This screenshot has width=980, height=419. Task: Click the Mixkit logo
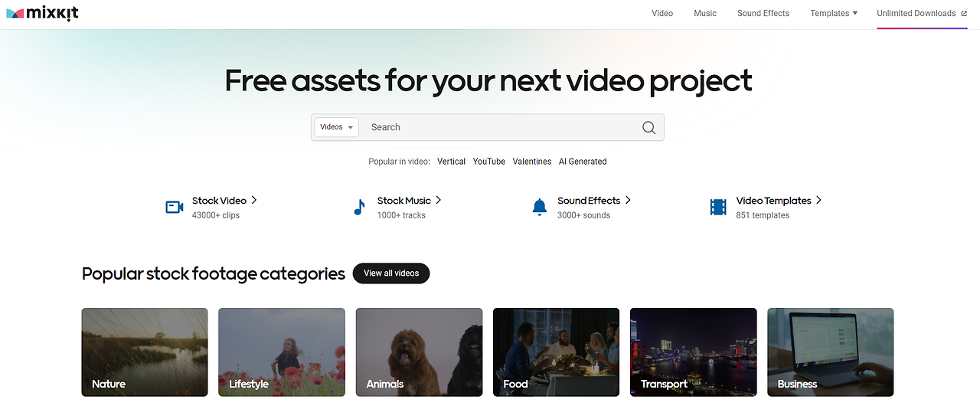pos(42,14)
